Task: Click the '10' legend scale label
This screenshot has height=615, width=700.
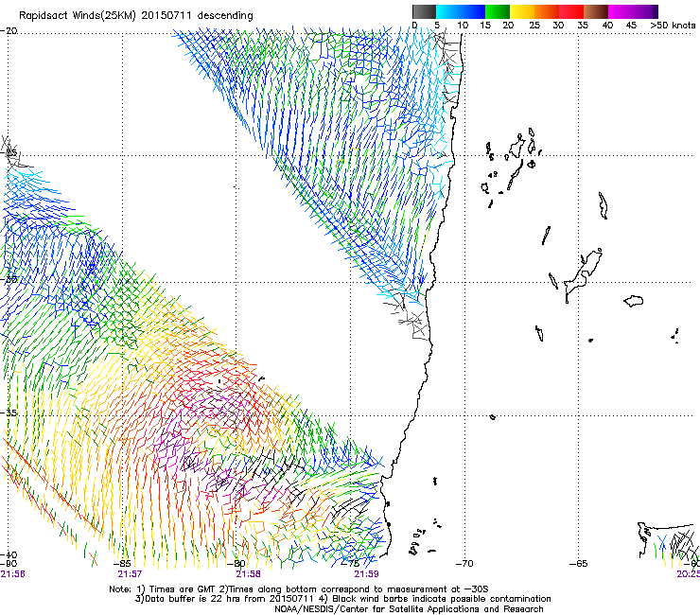Action: click(463, 25)
